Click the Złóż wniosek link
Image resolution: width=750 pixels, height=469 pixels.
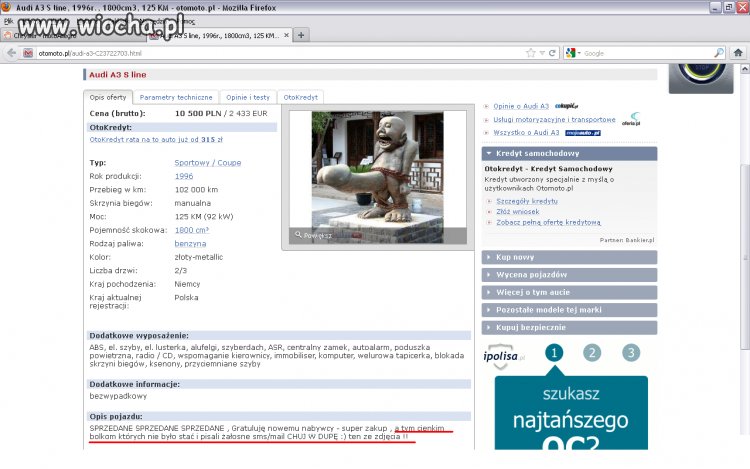[518, 212]
